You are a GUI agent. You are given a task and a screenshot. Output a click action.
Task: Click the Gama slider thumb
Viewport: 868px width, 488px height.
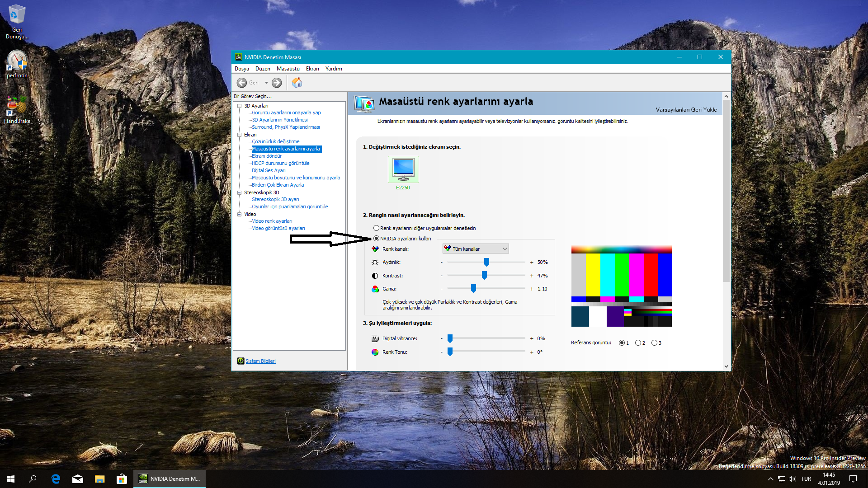pyautogui.click(x=473, y=288)
